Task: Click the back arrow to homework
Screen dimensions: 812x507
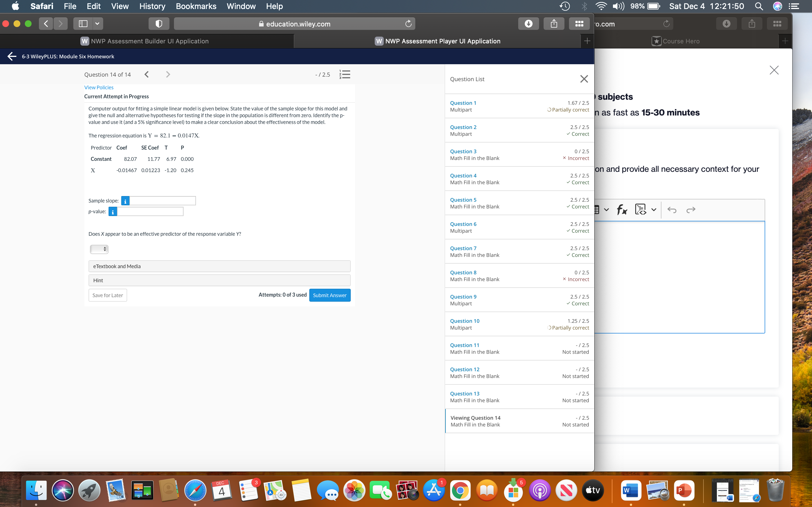Action: [12, 56]
